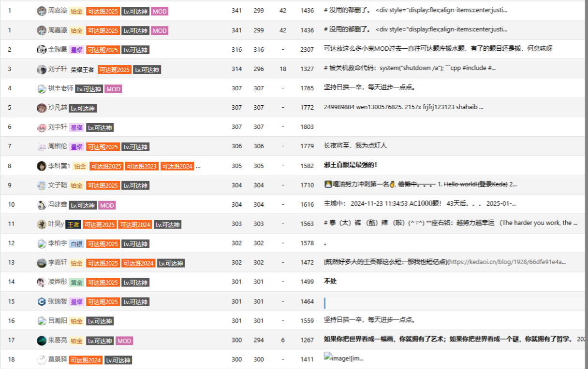Expand the truncated badges ellipsis for 李科棻1
The width and height of the screenshot is (588, 369).
(x=198, y=166)
